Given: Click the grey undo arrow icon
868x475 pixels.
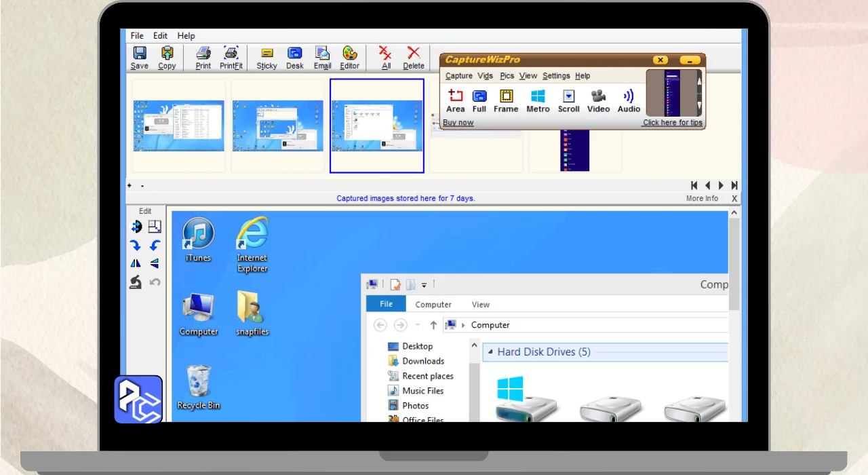Looking at the screenshot, I should (155, 282).
